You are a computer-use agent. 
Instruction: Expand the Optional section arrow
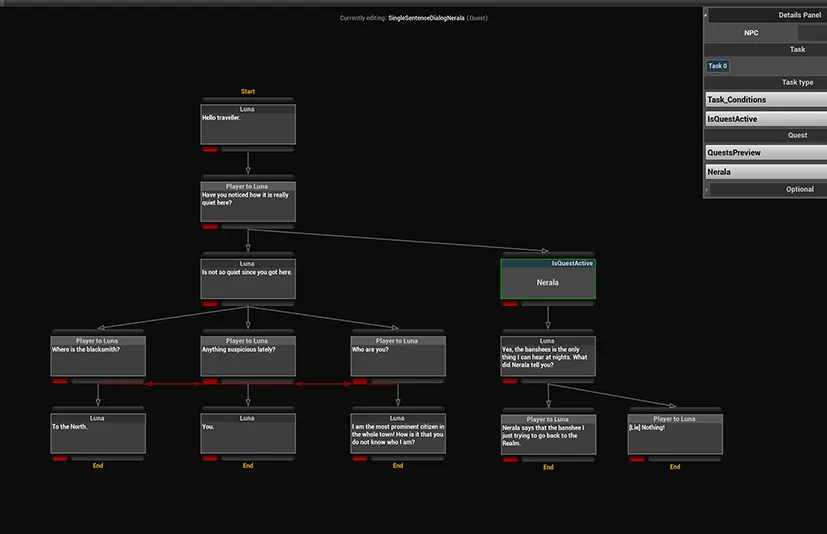tap(707, 189)
